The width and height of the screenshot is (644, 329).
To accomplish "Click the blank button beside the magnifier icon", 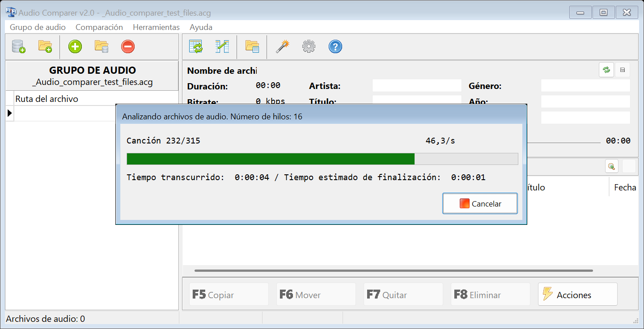I will (x=629, y=166).
